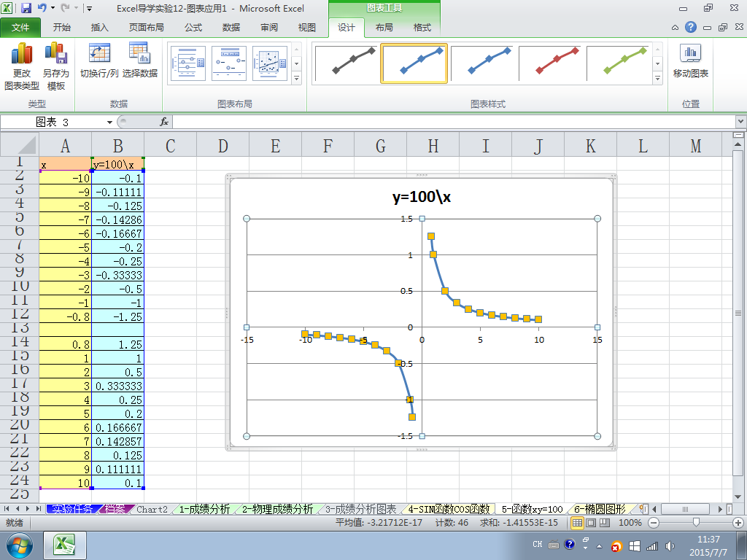Select column A header
The image size is (747, 560).
tap(65, 145)
